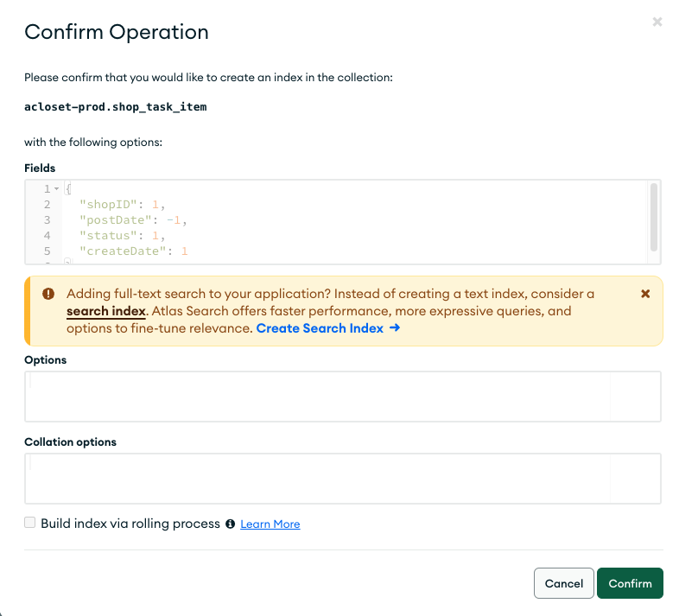Follow the underlined search index link
This screenshot has width=679, height=616.
point(105,311)
